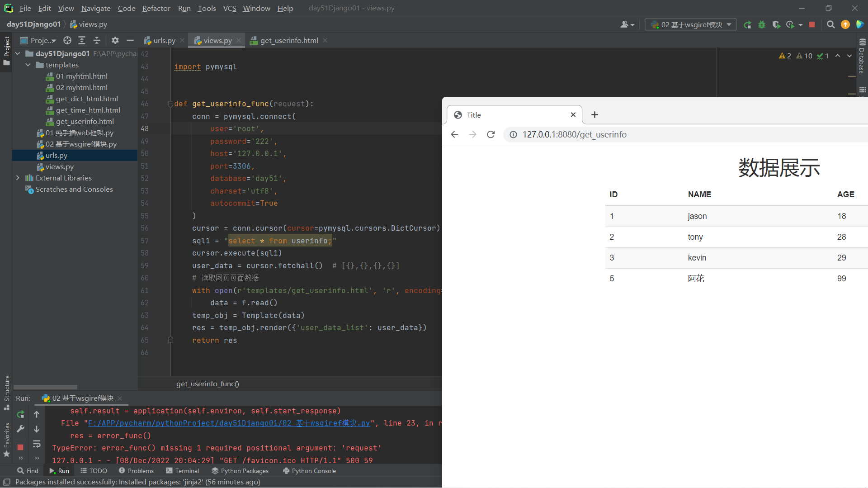Click the project tree horizontal scrollbar
The image size is (868, 488).
click(x=45, y=387)
